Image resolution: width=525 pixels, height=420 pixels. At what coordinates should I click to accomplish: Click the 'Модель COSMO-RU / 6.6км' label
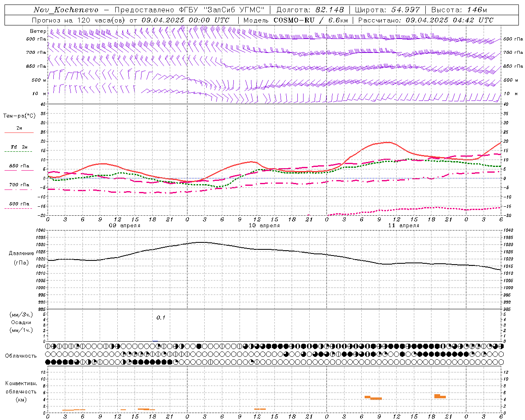[296, 20]
